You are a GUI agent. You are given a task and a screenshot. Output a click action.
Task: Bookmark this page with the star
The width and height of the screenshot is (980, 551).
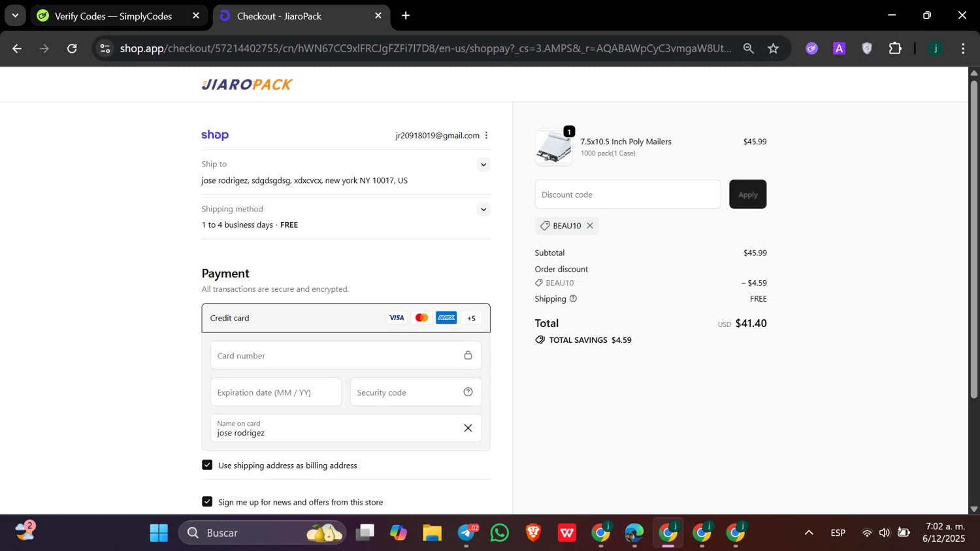[x=774, y=48]
